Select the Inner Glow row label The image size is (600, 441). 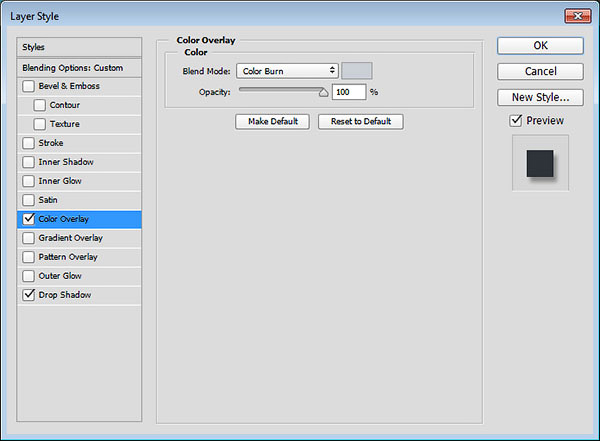point(60,181)
